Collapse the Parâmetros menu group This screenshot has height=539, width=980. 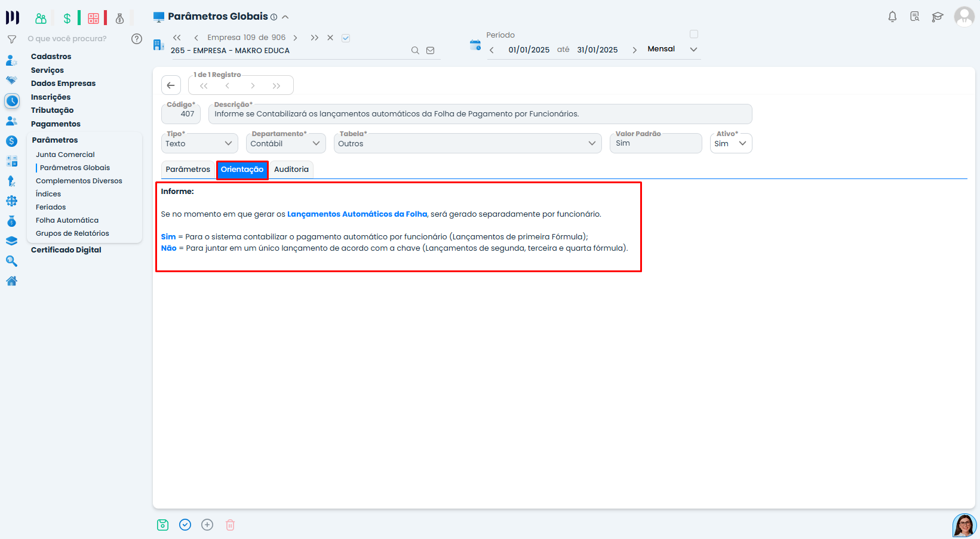pos(55,140)
